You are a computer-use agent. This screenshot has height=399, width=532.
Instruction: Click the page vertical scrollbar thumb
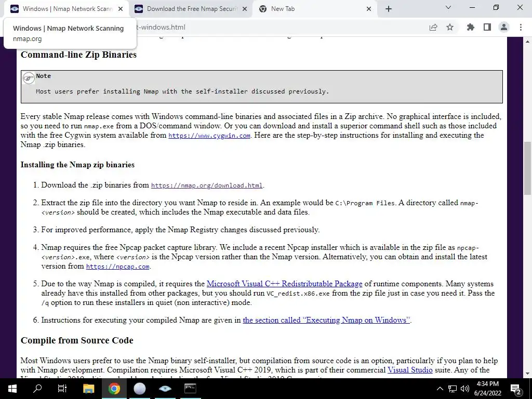[527, 168]
